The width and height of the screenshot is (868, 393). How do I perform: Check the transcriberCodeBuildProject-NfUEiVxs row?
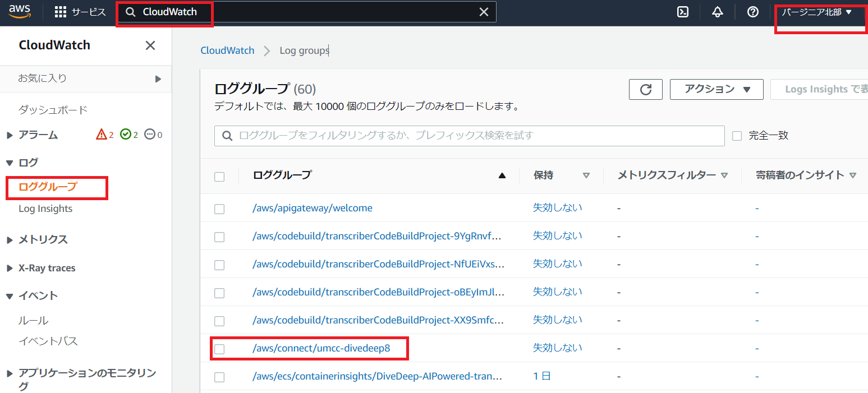tap(219, 265)
